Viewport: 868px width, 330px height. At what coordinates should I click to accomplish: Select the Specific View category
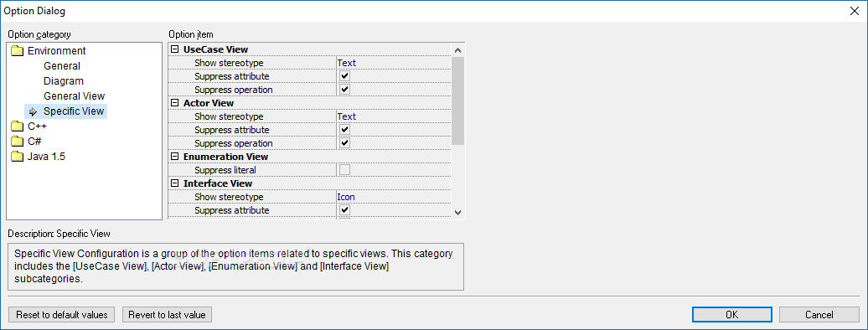coord(74,111)
